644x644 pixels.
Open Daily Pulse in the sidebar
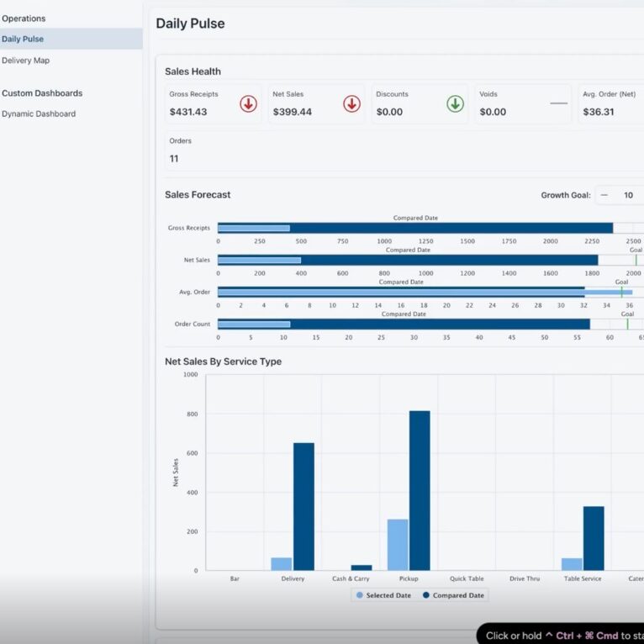pyautogui.click(x=23, y=39)
